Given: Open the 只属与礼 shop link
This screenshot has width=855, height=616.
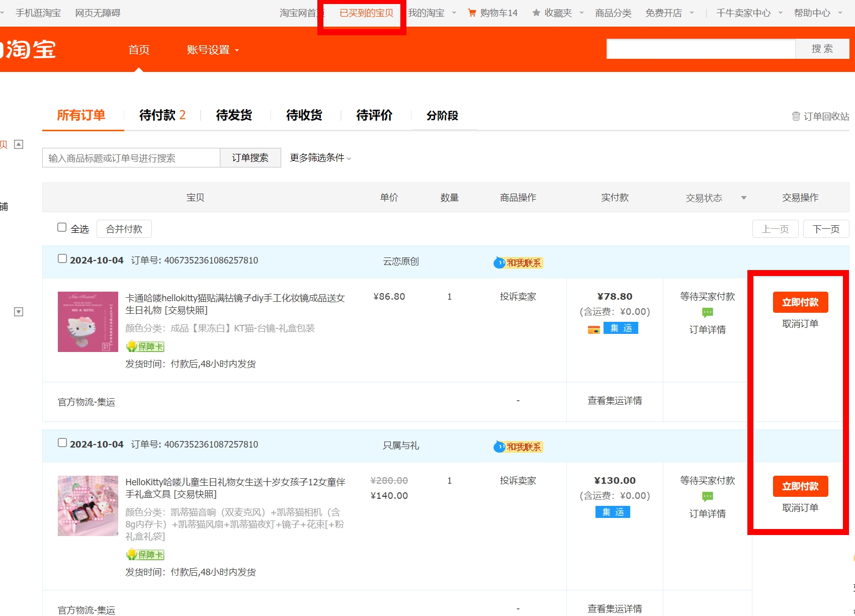Looking at the screenshot, I should 401,446.
